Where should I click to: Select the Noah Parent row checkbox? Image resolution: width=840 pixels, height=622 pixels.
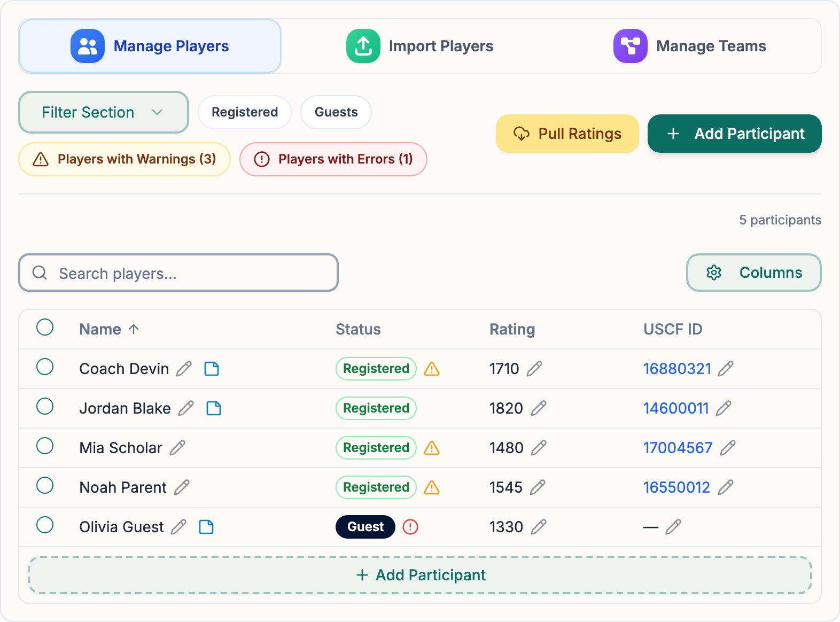(x=45, y=485)
